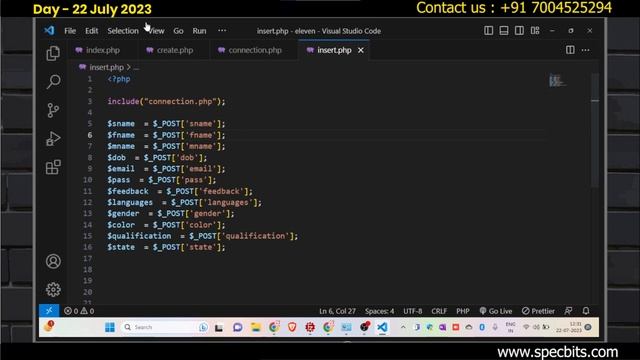Open the Customize Layout icon
The image size is (640, 360).
(x=535, y=31)
